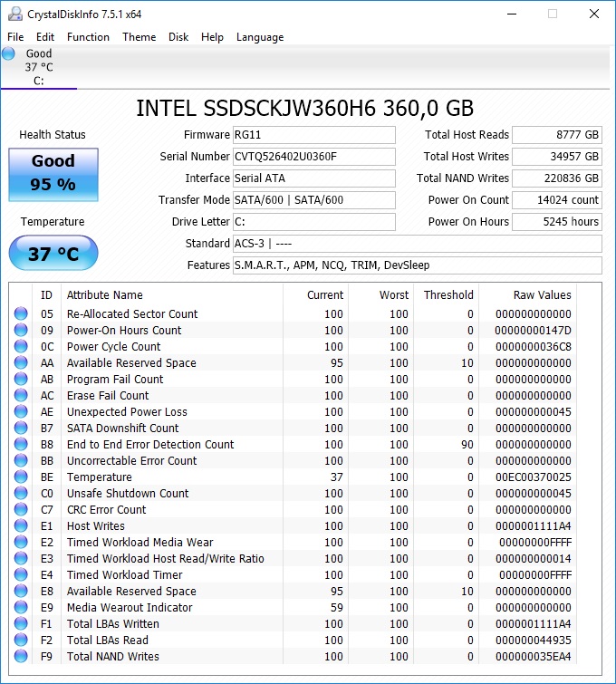This screenshot has height=684, width=616.
Task: Select the Good 37 °C C: disk tab
Action: tap(39, 67)
